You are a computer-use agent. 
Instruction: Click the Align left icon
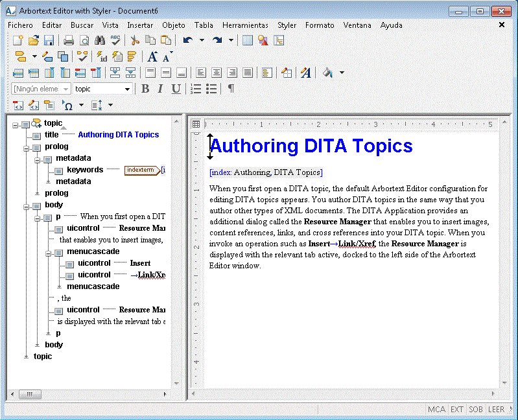[200, 73]
